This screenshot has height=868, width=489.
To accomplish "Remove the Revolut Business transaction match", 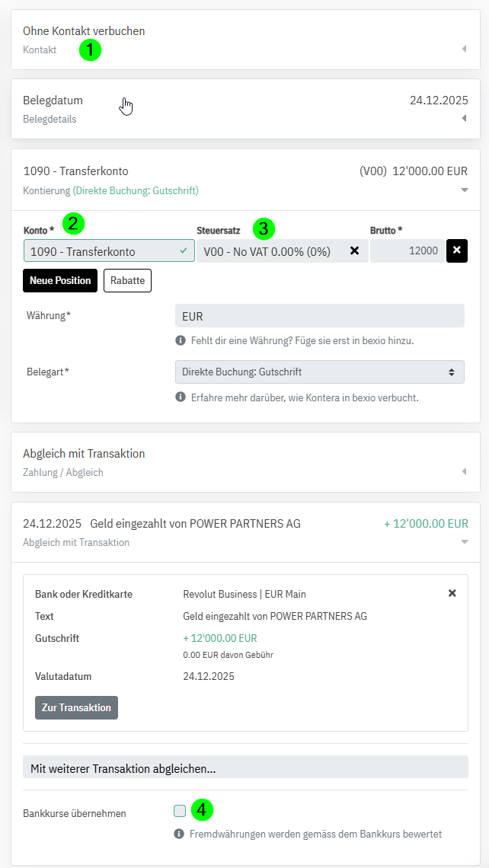I will pos(452,593).
